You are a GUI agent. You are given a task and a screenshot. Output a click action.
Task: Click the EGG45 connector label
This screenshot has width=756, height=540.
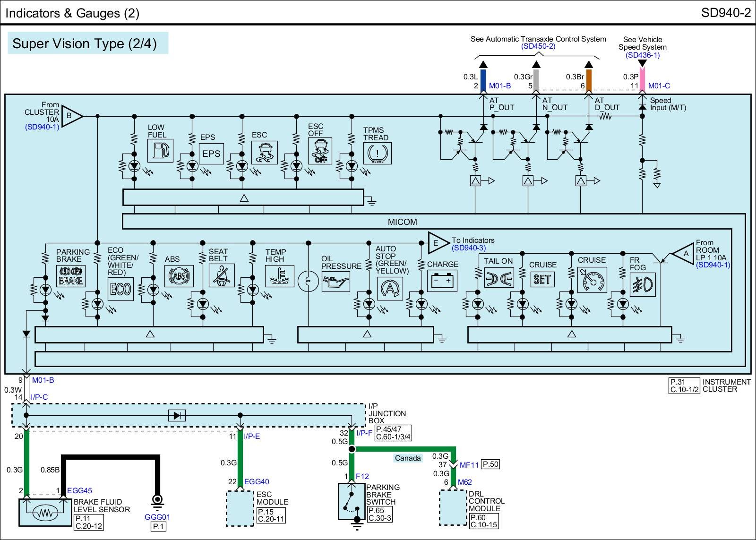(79, 491)
